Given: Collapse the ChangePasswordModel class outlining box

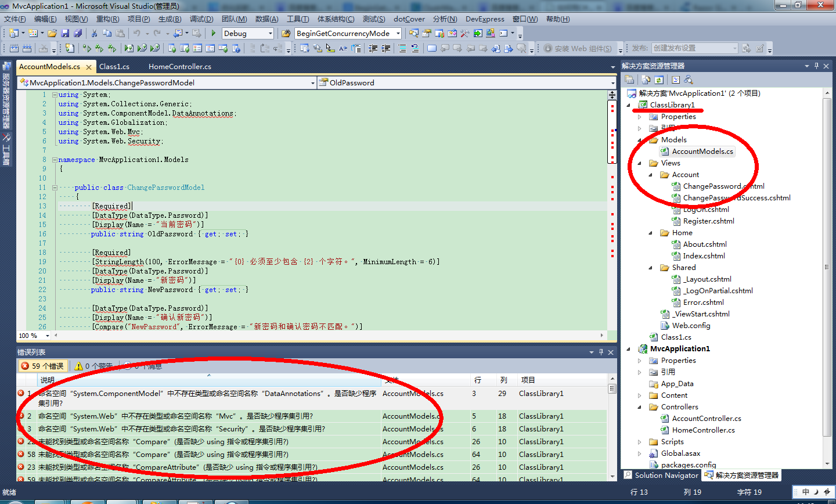Looking at the screenshot, I should pos(55,188).
